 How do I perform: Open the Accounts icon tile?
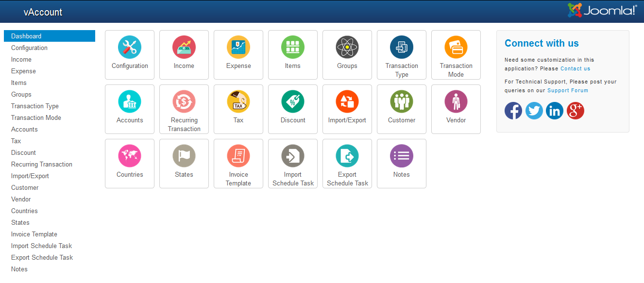coord(130,109)
